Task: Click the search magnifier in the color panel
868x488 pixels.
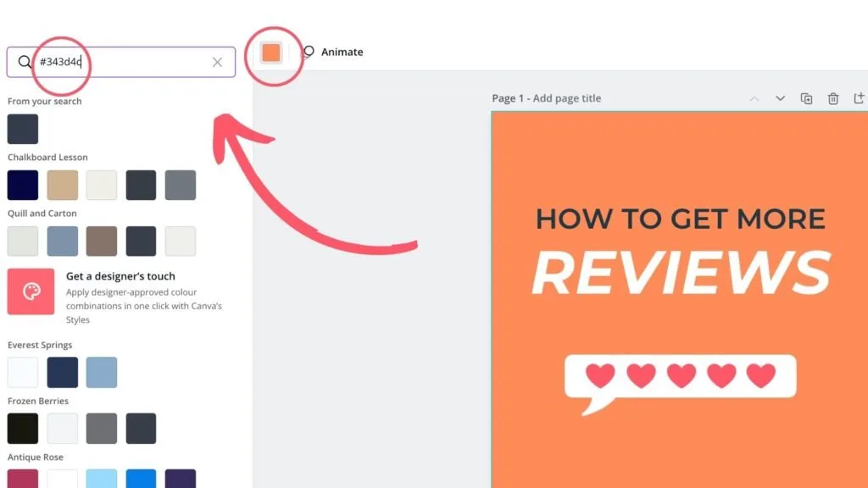Action: [x=25, y=62]
